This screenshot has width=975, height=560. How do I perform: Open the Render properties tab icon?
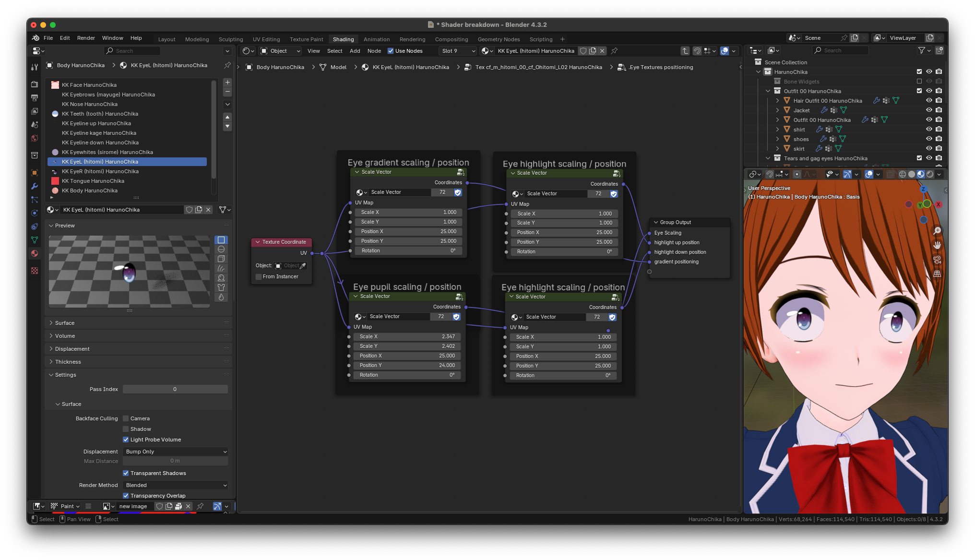[35, 84]
